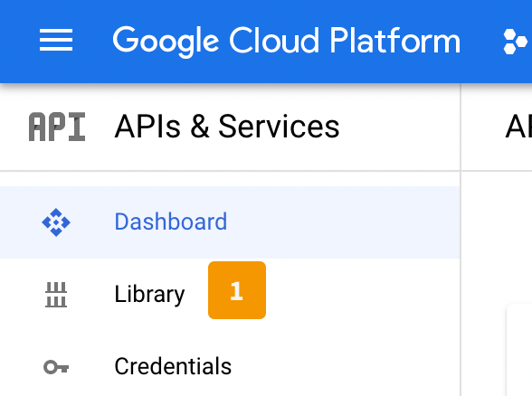Click the blue Dashboard diamond icon
Image resolution: width=532 pixels, height=396 pixels.
pos(56,222)
